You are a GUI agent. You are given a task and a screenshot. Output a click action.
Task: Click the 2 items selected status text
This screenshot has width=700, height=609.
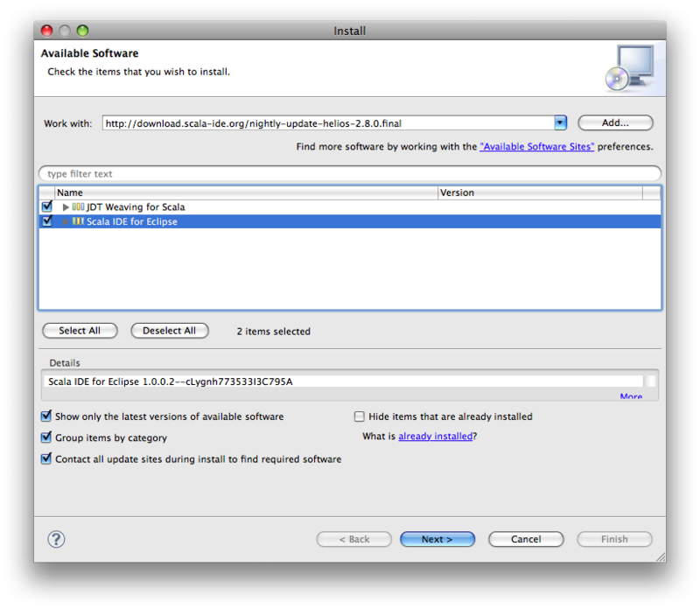click(x=273, y=332)
